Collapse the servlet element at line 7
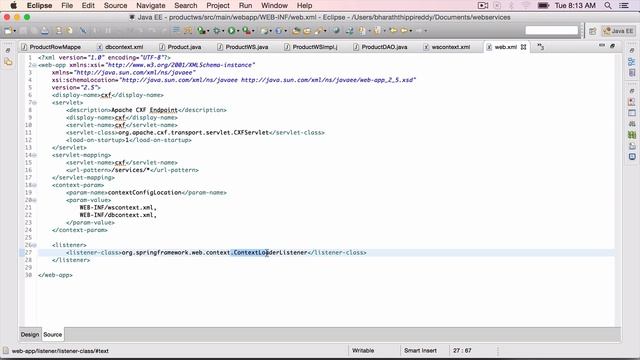Screen dimensions: 640x360 coord(35,103)
